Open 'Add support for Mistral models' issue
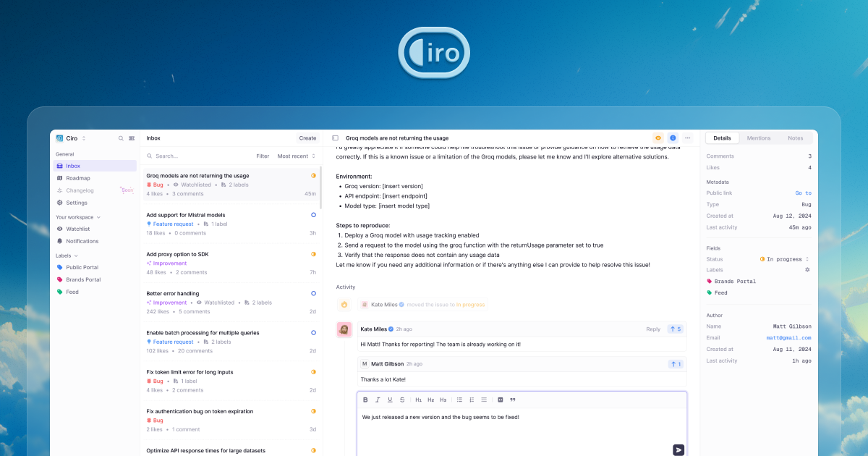The image size is (868, 456). pyautogui.click(x=231, y=224)
